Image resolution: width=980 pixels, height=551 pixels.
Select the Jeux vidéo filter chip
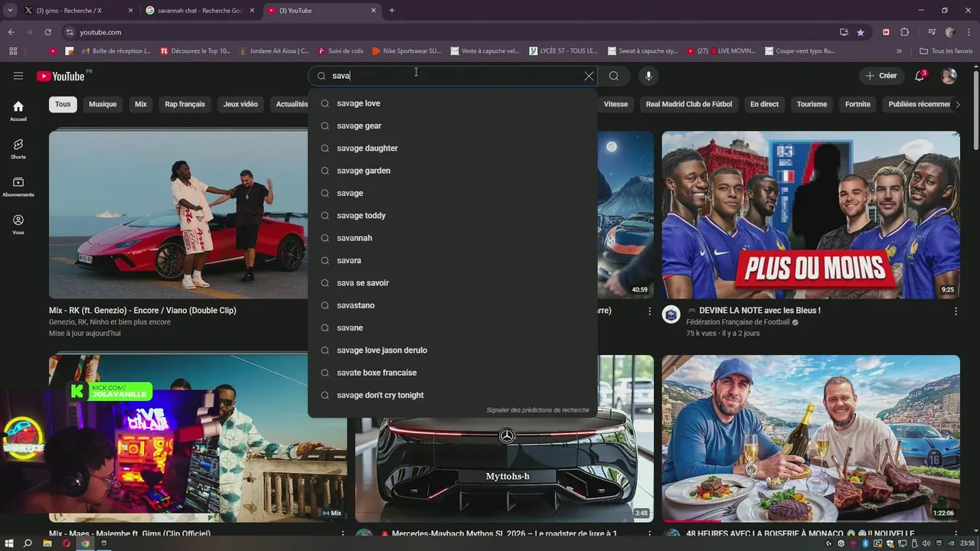tap(240, 104)
